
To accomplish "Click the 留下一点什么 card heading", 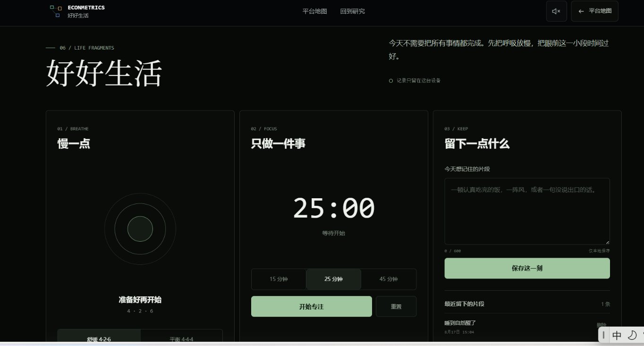I will [477, 144].
